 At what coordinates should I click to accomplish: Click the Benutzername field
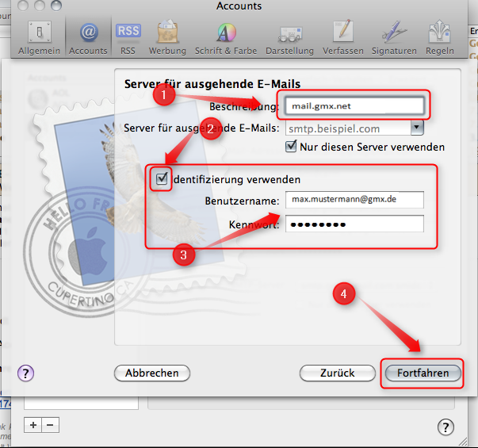pos(354,200)
